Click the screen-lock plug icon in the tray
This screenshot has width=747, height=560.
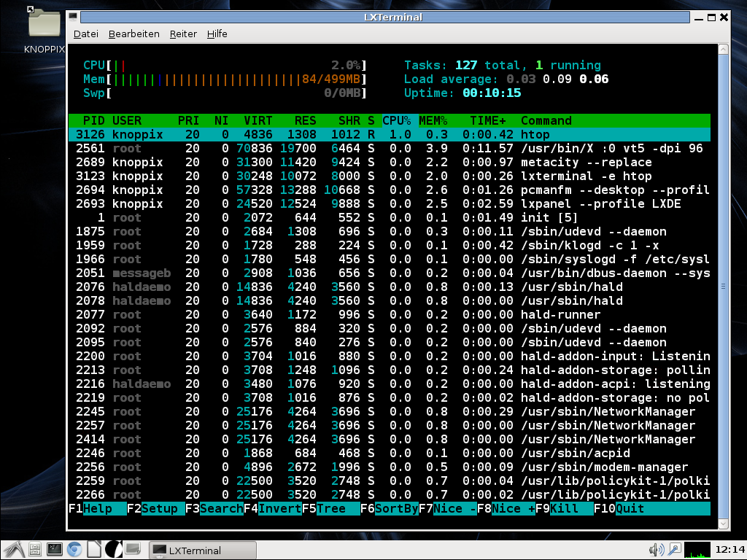pyautogui.click(x=675, y=548)
